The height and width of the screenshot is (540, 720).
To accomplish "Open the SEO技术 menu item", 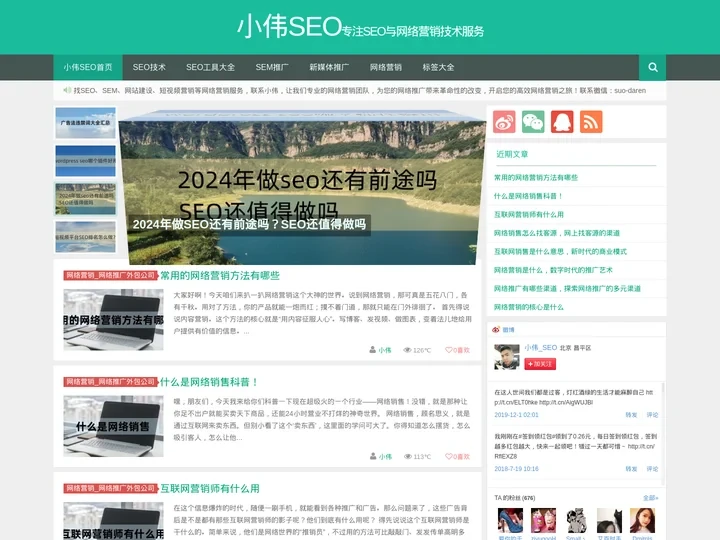I will pyautogui.click(x=149, y=68).
